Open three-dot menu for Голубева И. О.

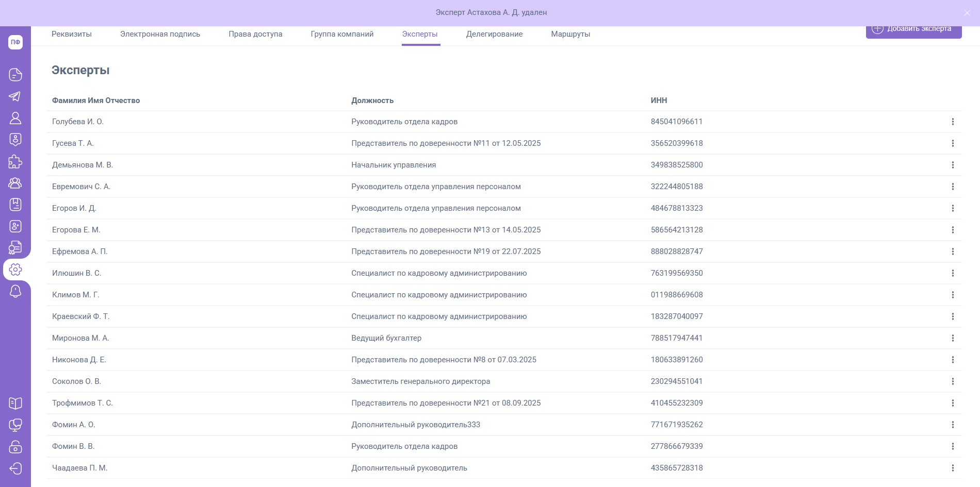coord(952,122)
